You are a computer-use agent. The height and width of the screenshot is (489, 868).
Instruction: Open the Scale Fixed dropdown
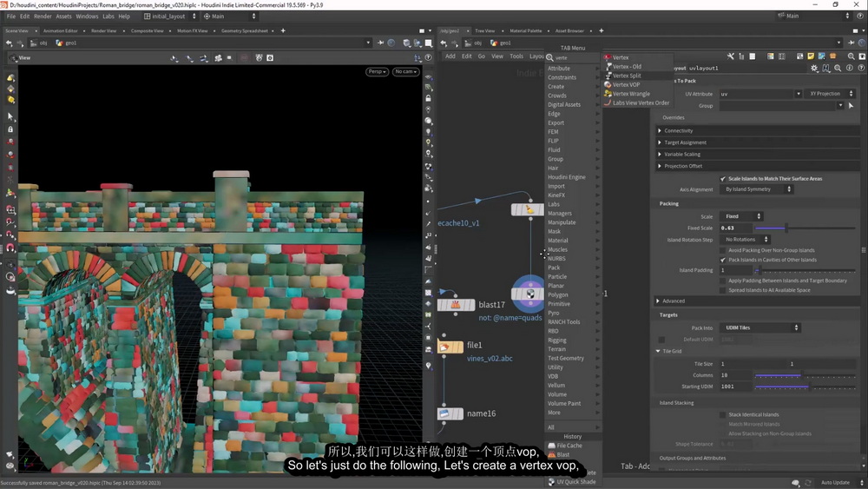pyautogui.click(x=741, y=216)
